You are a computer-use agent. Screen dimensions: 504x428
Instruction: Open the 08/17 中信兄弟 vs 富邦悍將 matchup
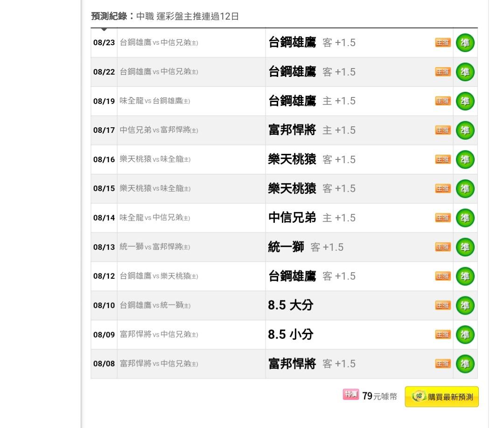[x=159, y=131]
